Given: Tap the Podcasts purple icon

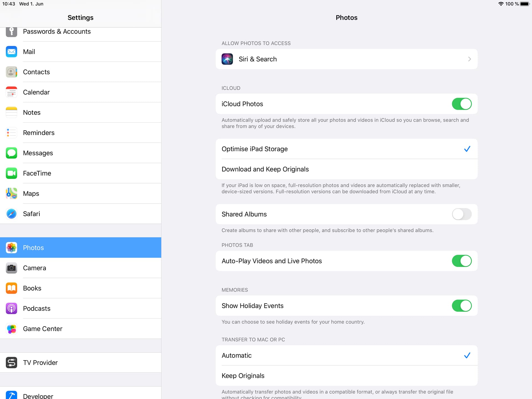Looking at the screenshot, I should click(x=11, y=308).
